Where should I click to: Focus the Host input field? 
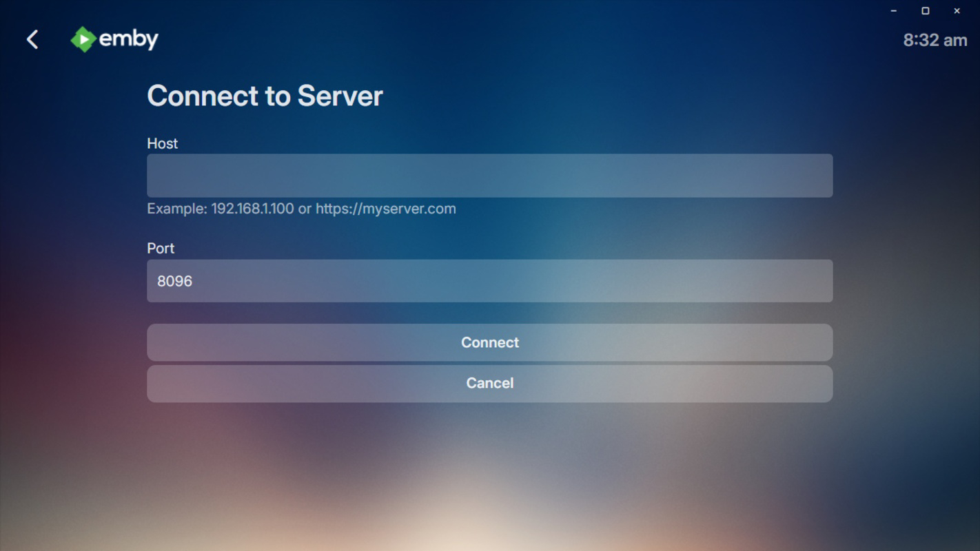(489, 176)
